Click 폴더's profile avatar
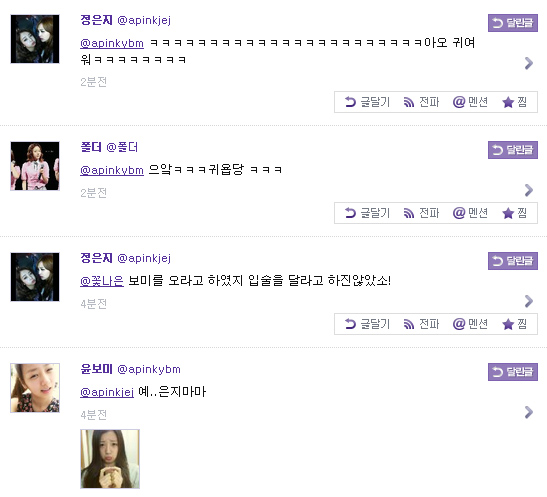Image resolution: width=547 pixels, height=497 pixels. point(35,166)
